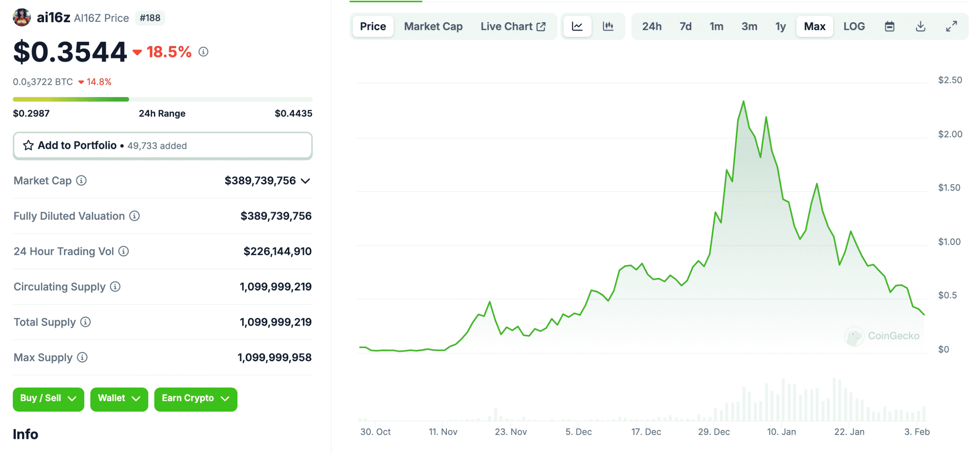The height and width of the screenshot is (453, 980).
Task: Show Total Supply info icon
Action: 85,322
